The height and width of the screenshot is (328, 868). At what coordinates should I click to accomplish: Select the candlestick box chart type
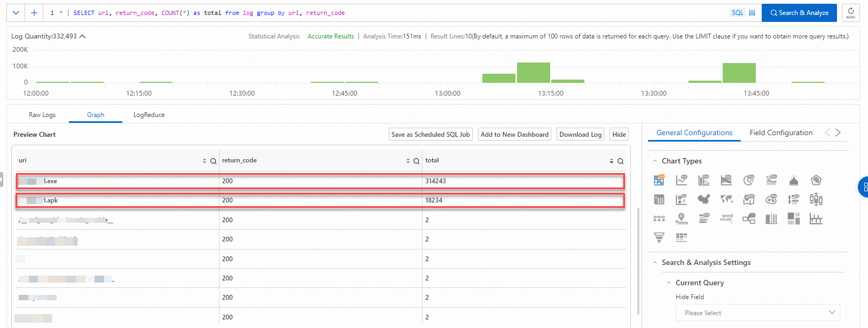pos(816,200)
